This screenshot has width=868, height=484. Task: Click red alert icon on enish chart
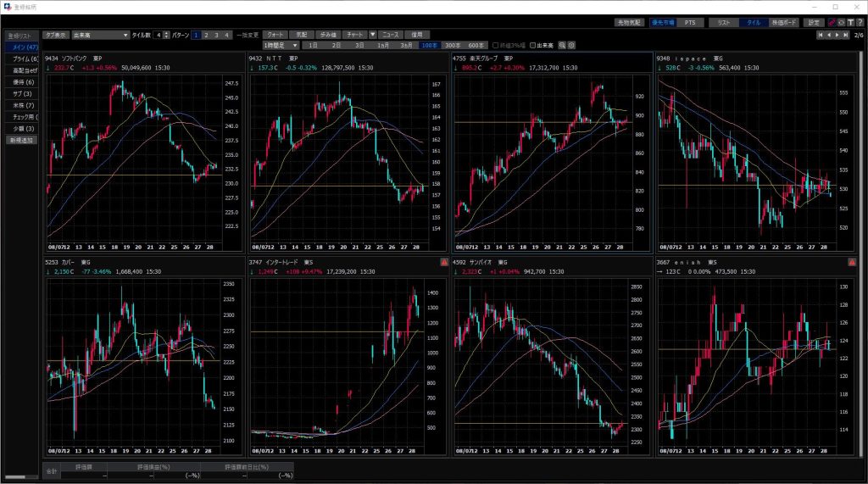[852, 263]
